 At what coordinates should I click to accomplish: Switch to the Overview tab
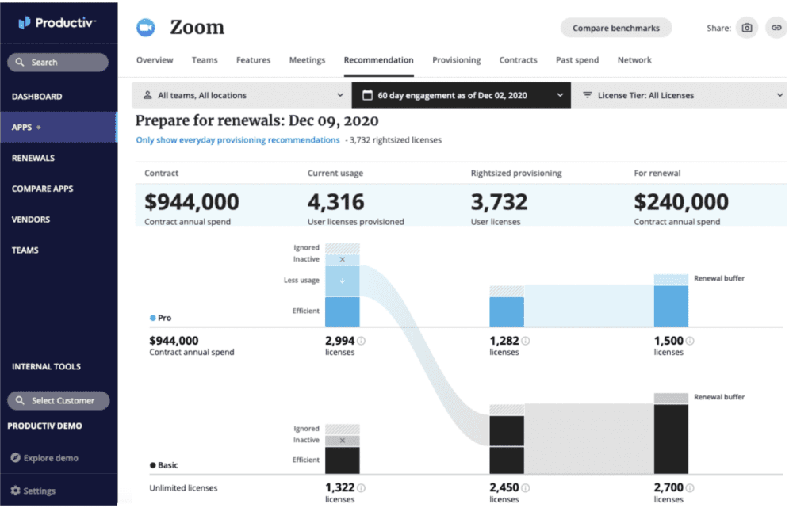pos(155,60)
